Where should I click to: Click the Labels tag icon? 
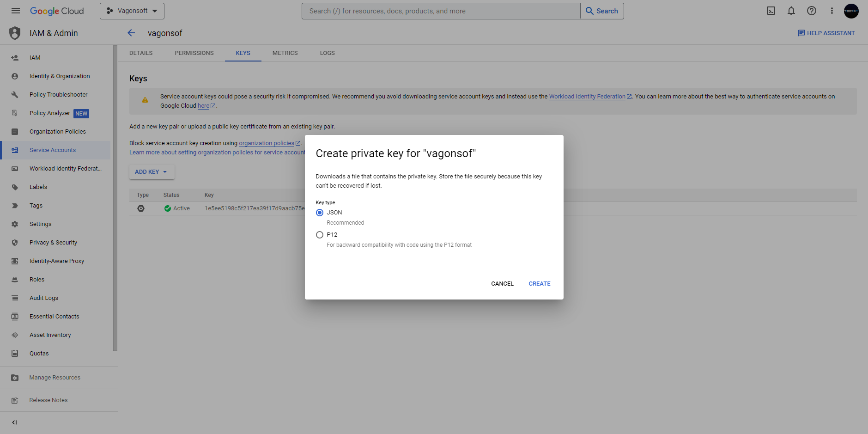coord(15,187)
